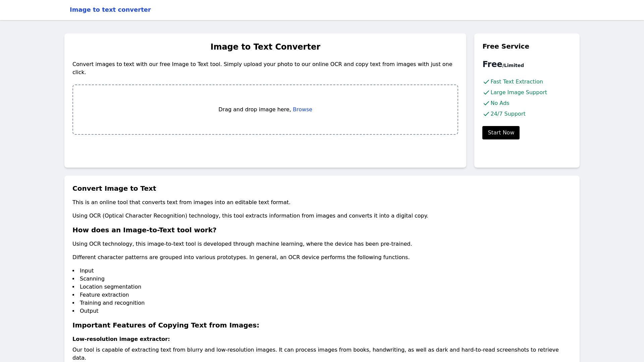Click the checkmark icon beside No Ads
The height and width of the screenshot is (362, 644).
coord(487,103)
